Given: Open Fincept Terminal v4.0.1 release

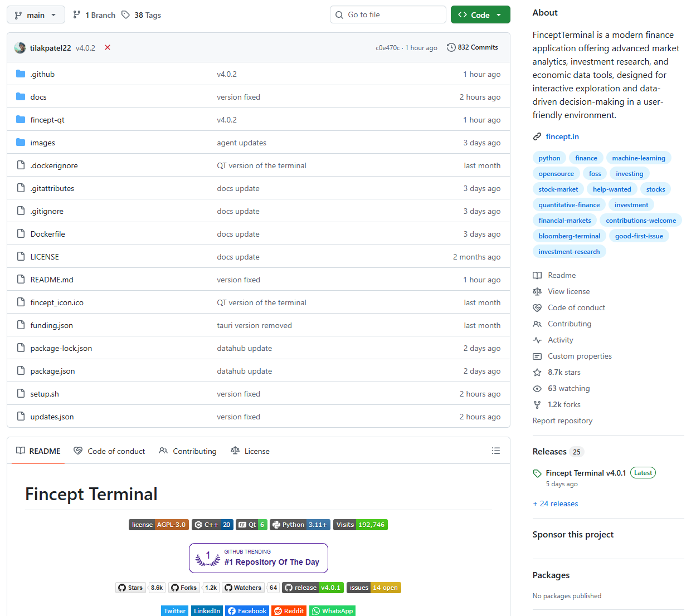Looking at the screenshot, I should 586,473.
